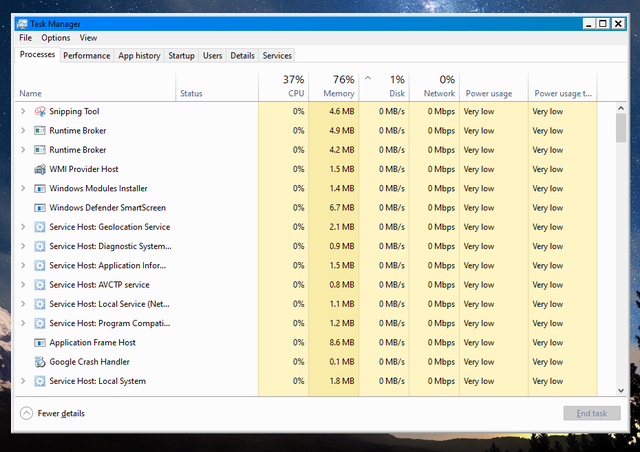The image size is (640, 452).
Task: Open the Options menu
Action: click(x=56, y=38)
